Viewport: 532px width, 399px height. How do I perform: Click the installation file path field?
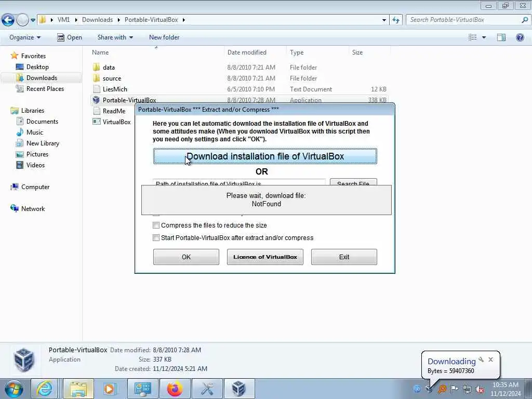click(239, 182)
